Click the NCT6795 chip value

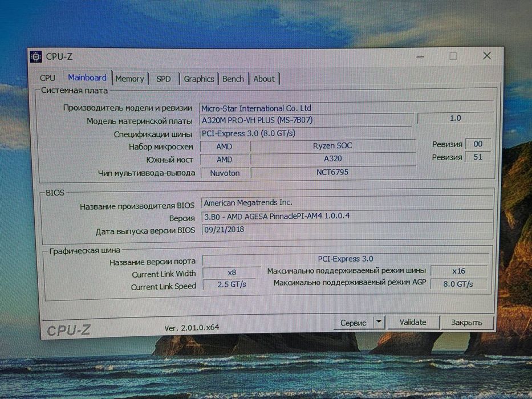[x=332, y=172]
